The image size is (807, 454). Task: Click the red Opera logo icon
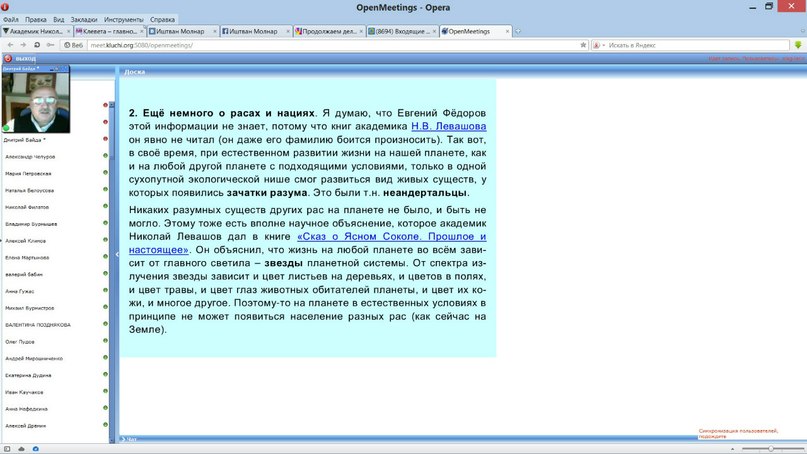point(5,7)
